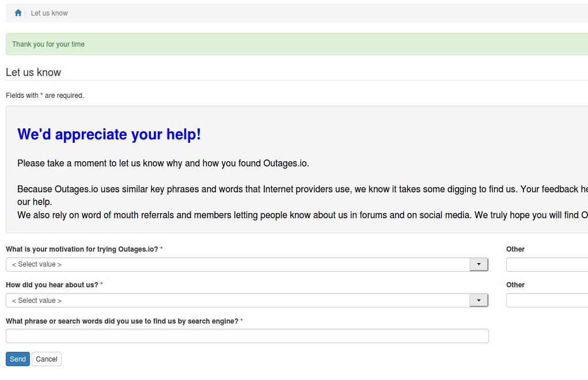Screen dimensions: 588x380
Task: Click arrow button of the 'hear about us' dropdown
Action: tap(479, 301)
